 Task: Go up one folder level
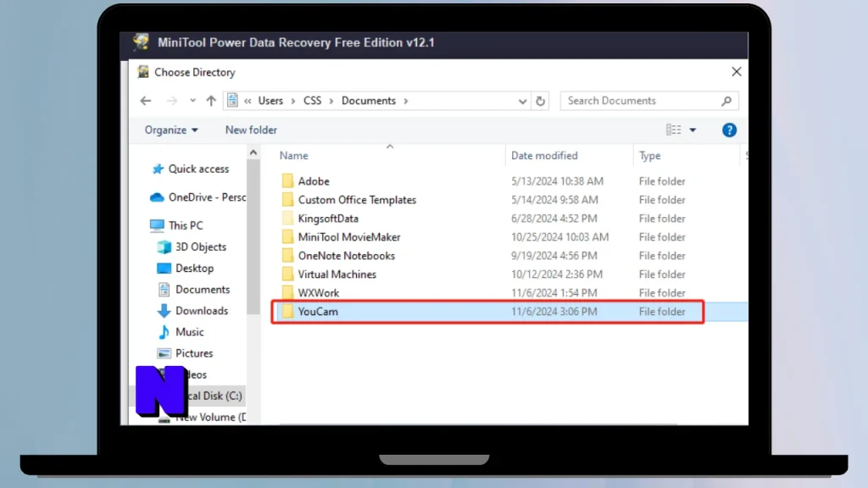tap(211, 101)
